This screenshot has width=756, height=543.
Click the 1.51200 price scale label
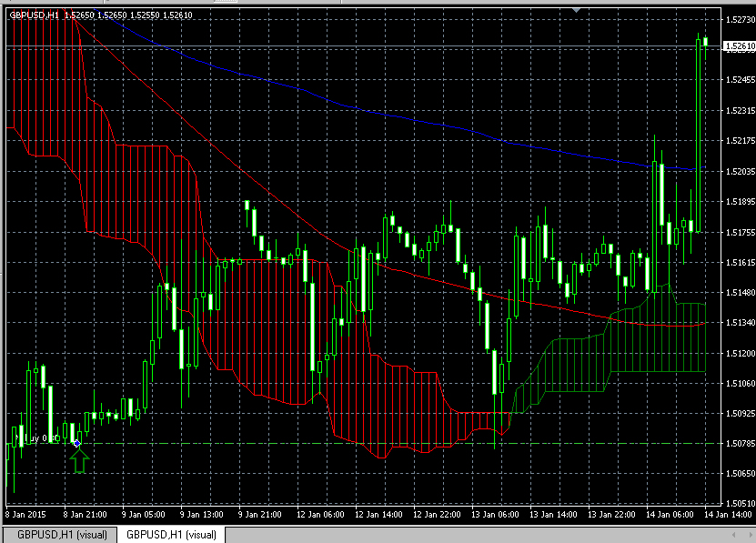tap(741, 353)
